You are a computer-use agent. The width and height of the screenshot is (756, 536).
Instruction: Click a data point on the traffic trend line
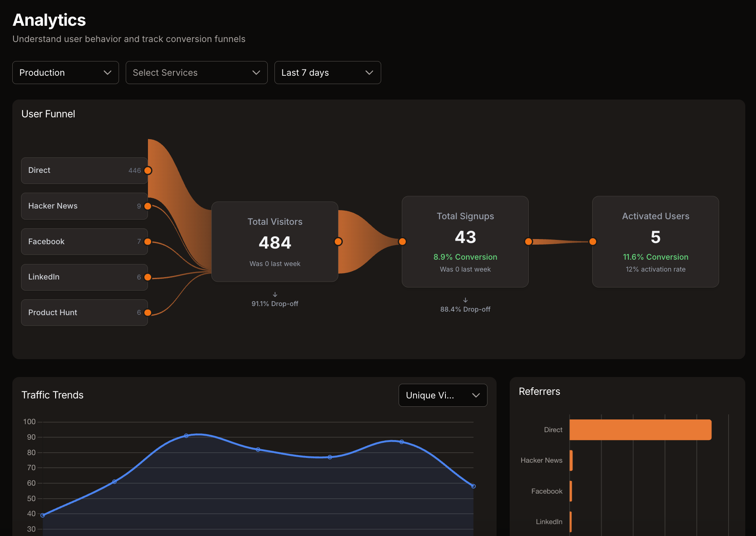pos(187,435)
